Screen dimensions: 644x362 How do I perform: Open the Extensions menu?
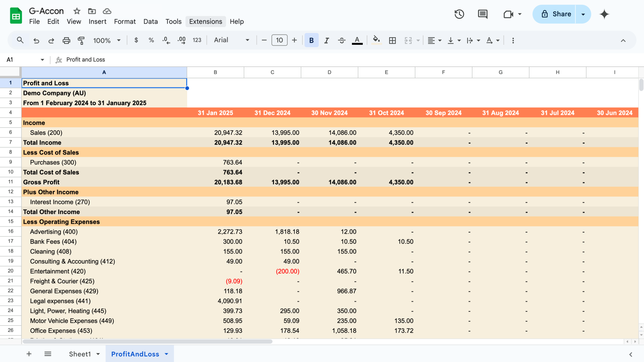(206, 22)
